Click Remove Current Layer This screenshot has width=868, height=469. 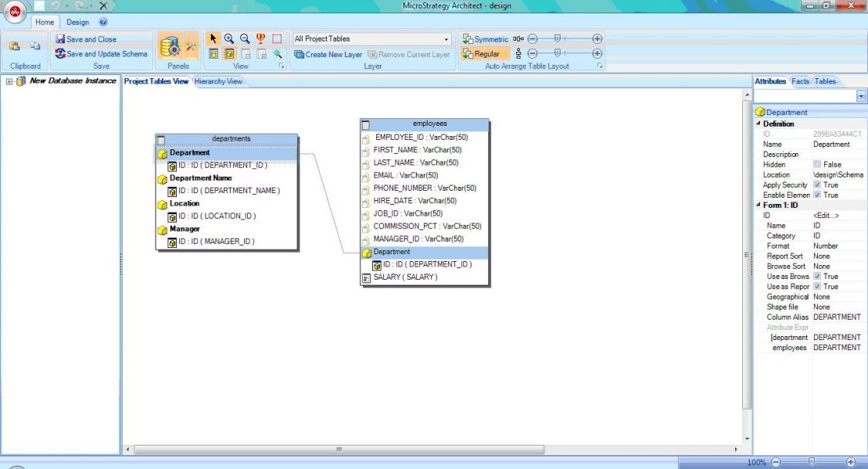[409, 54]
